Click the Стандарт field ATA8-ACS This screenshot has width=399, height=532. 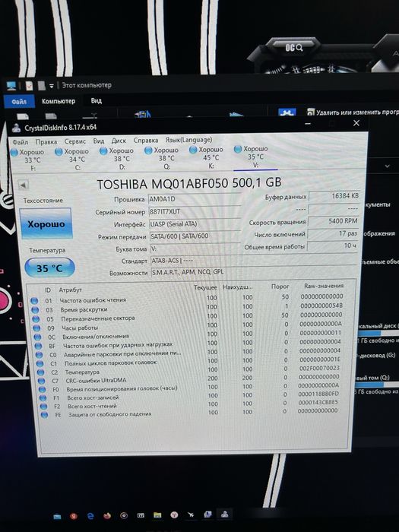coord(255,261)
